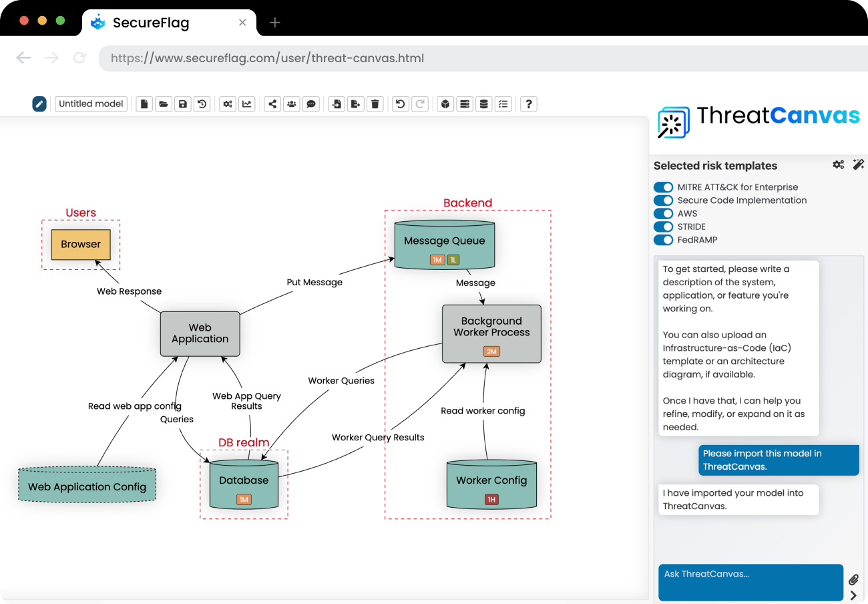Screen dimensions: 868x604
Task: Open the collaborators users icon
Action: [291, 104]
